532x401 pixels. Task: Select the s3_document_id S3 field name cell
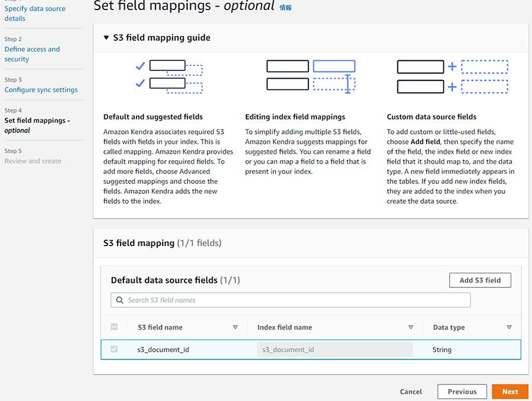(163, 350)
